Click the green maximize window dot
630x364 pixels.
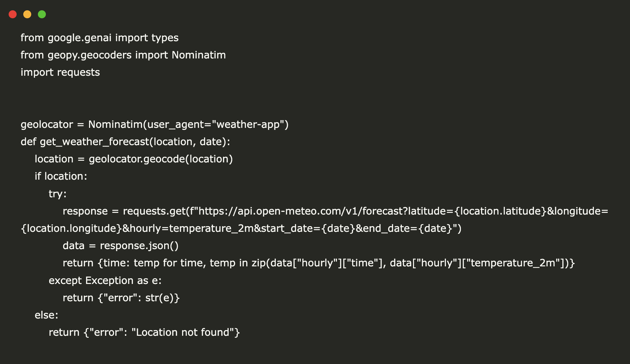click(x=42, y=14)
